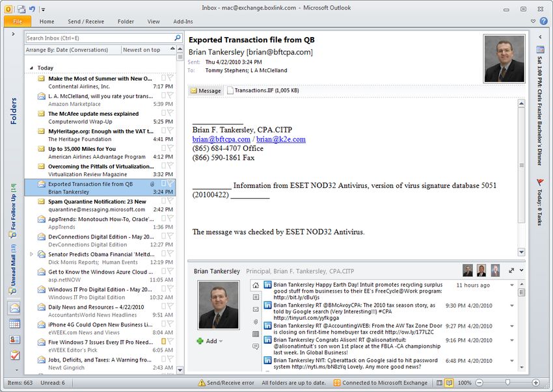The width and height of the screenshot is (553, 392).
Task: Click the Undo icon in quick access toolbar
Action: coord(32,9)
